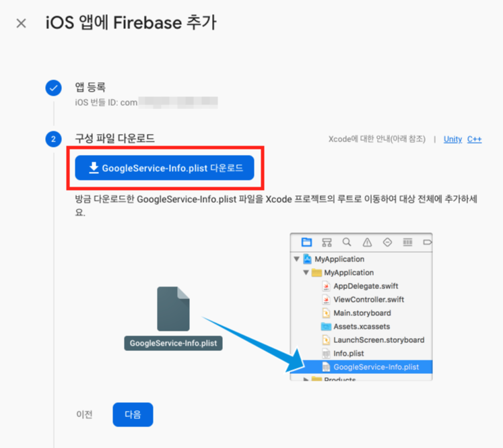Expand the Products folder triangle
Image resolution: width=503 pixels, height=448 pixels.
pyautogui.click(x=306, y=379)
